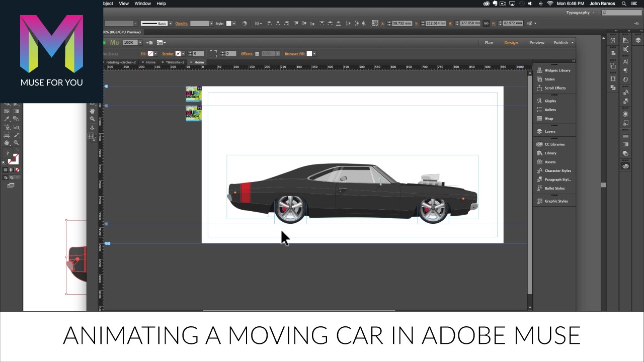Image resolution: width=644 pixels, height=362 pixels.
Task: Switch to Design mode in Muse
Action: (511, 43)
